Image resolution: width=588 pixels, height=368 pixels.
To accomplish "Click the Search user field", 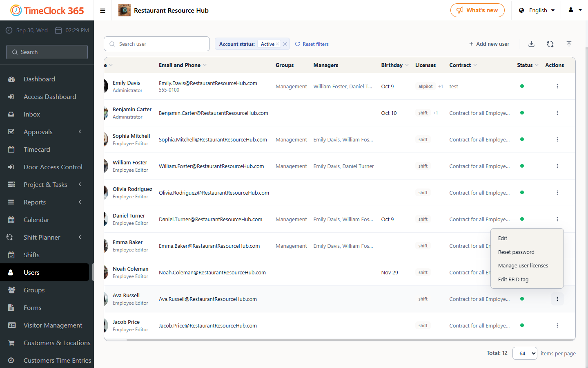I will pos(157,44).
